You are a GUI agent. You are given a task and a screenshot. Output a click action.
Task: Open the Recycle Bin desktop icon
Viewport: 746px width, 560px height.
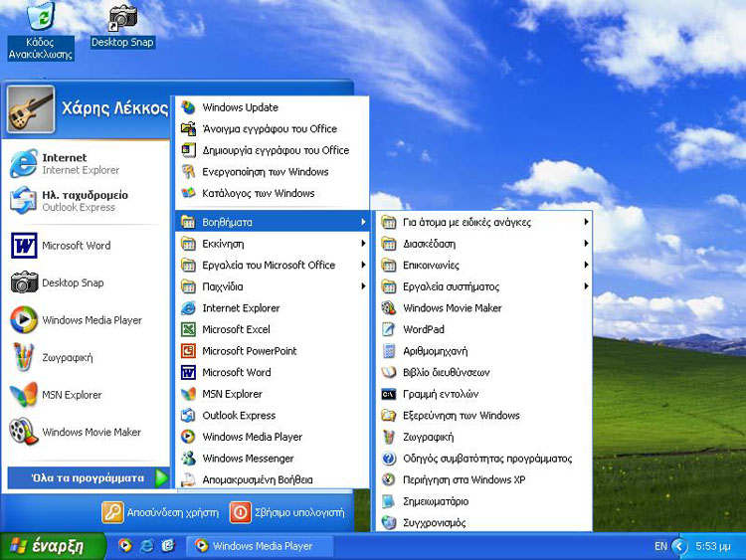41,32
